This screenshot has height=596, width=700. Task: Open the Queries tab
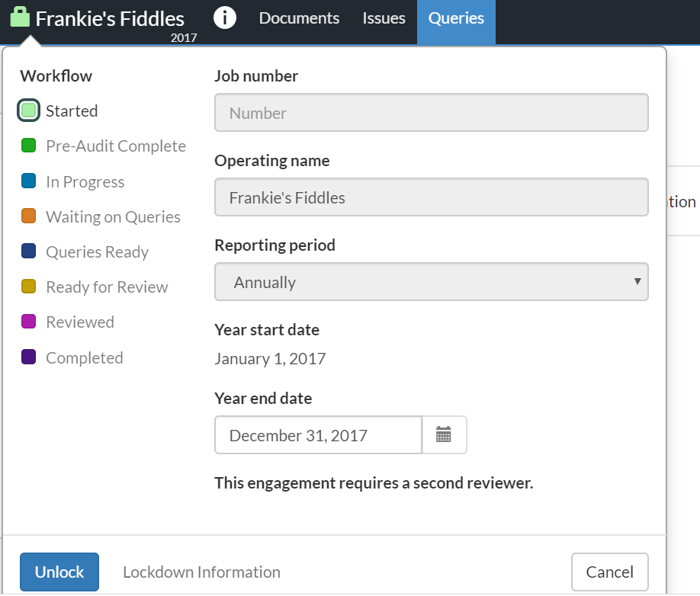456,18
